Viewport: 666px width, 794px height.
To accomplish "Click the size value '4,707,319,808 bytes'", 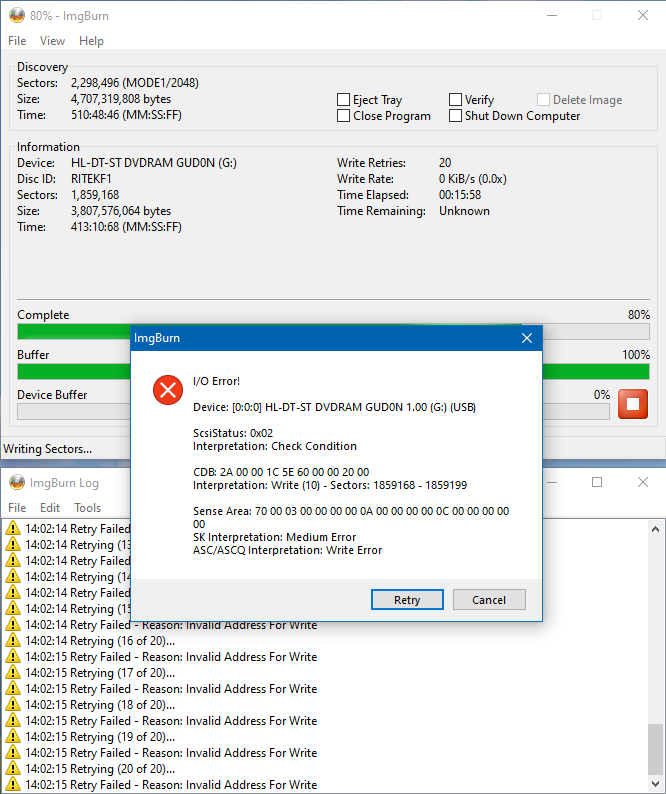I will pyautogui.click(x=121, y=99).
